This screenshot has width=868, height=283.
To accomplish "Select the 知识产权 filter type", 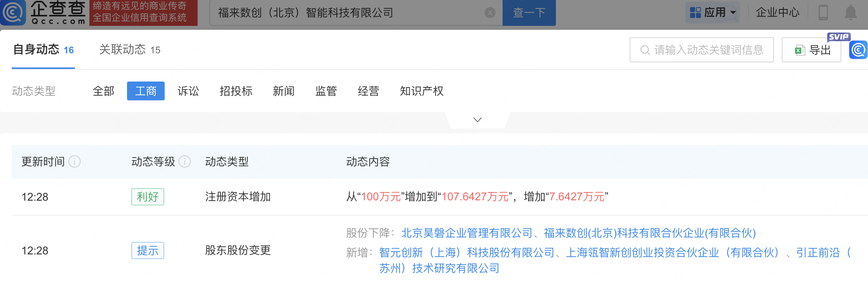I will tap(421, 91).
